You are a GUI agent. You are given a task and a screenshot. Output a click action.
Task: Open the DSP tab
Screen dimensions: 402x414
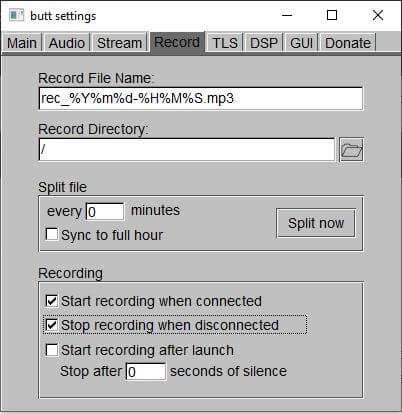tap(264, 43)
